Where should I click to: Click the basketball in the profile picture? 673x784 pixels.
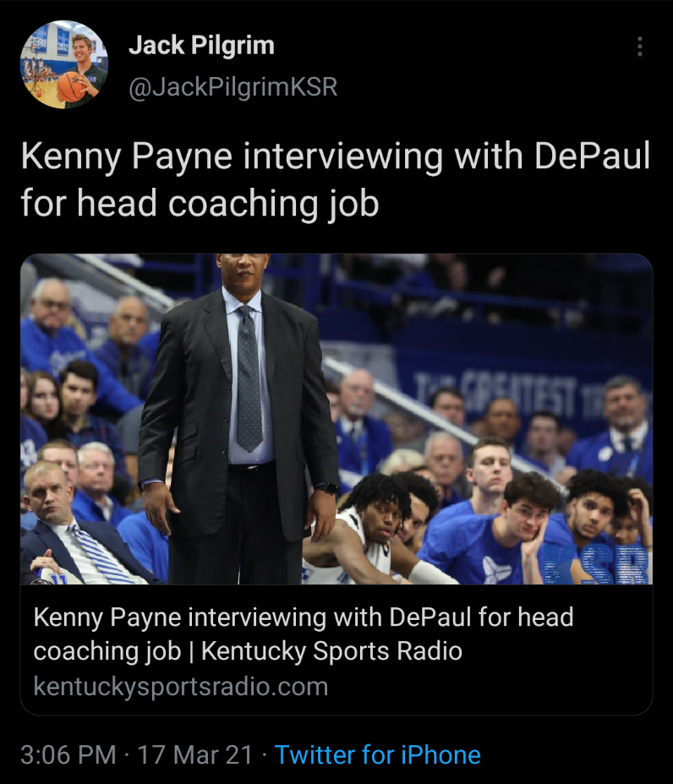(x=71, y=85)
